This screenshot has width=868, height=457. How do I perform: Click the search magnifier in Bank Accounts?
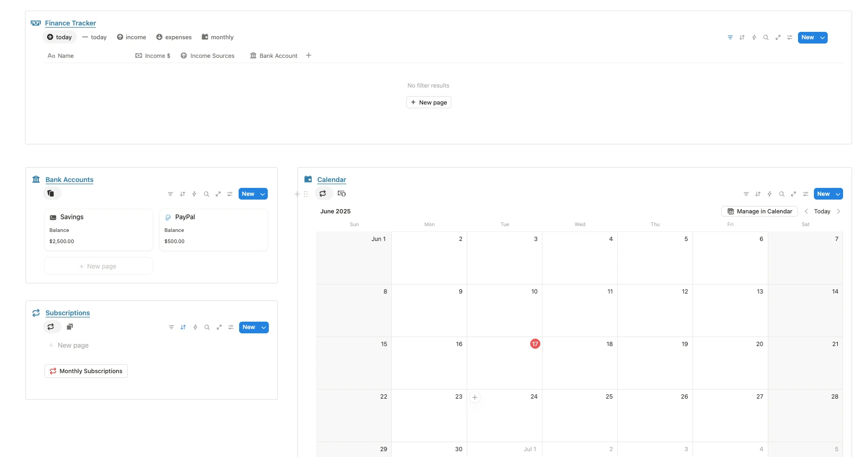pyautogui.click(x=206, y=194)
